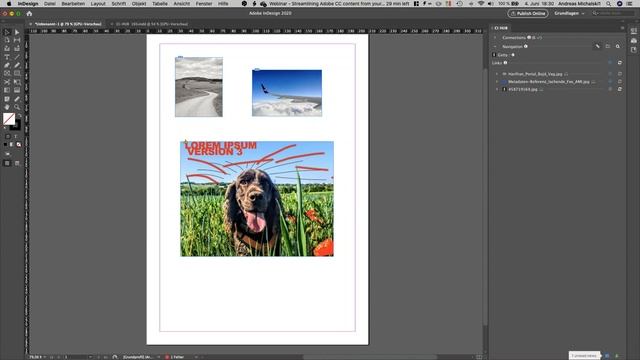The height and width of the screenshot is (360, 640).
Task: Open the Properties panel icon in right dock
Action: (x=633, y=31)
